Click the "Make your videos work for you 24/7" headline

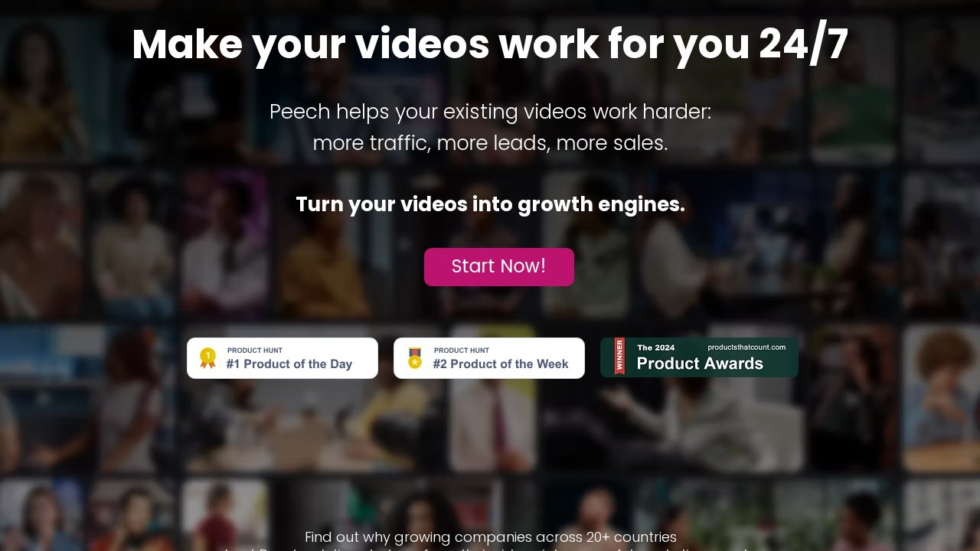[x=490, y=44]
